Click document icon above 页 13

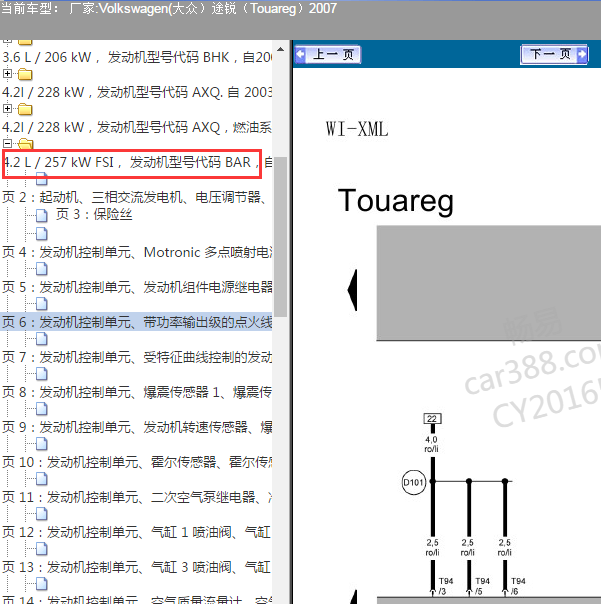pyautogui.click(x=42, y=549)
